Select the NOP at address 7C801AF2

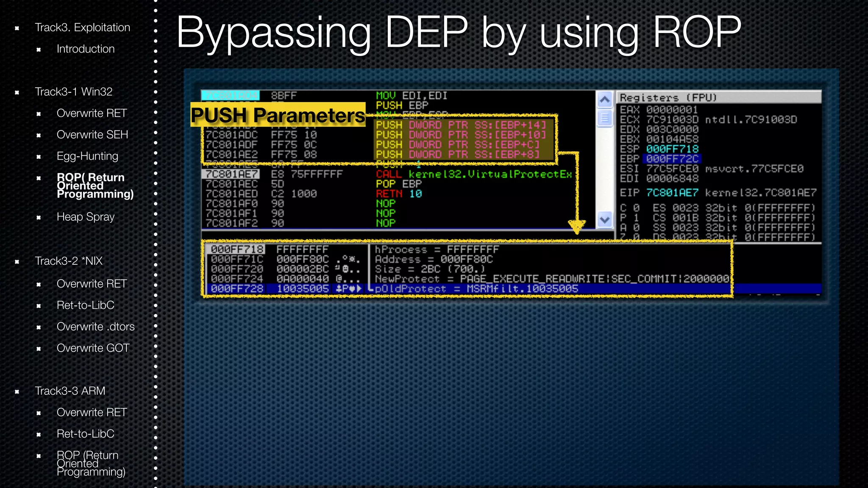386,223
